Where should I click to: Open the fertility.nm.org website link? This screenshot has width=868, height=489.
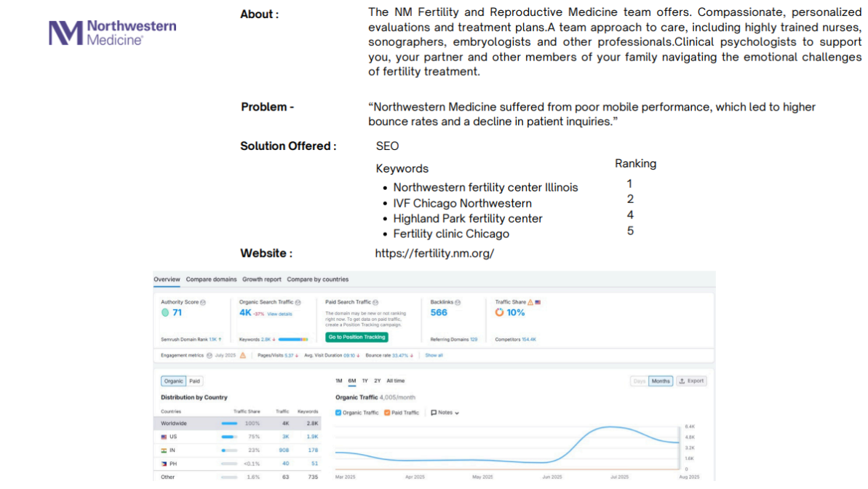pyautogui.click(x=434, y=254)
